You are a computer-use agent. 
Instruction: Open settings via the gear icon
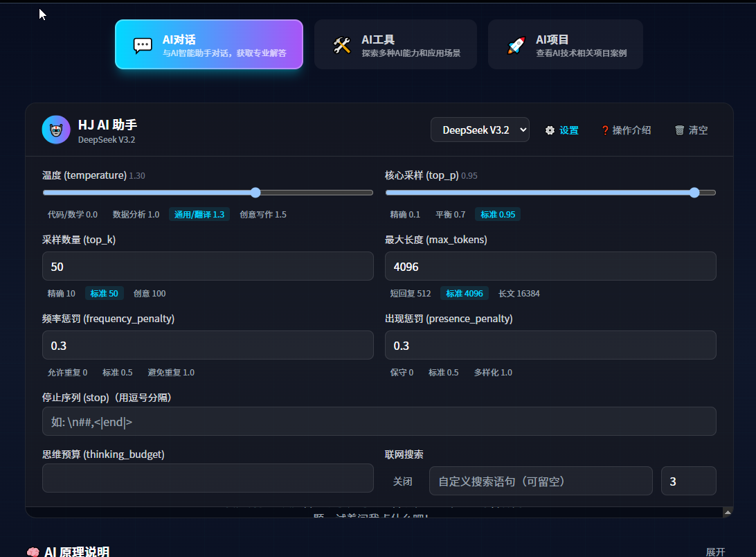tap(550, 130)
